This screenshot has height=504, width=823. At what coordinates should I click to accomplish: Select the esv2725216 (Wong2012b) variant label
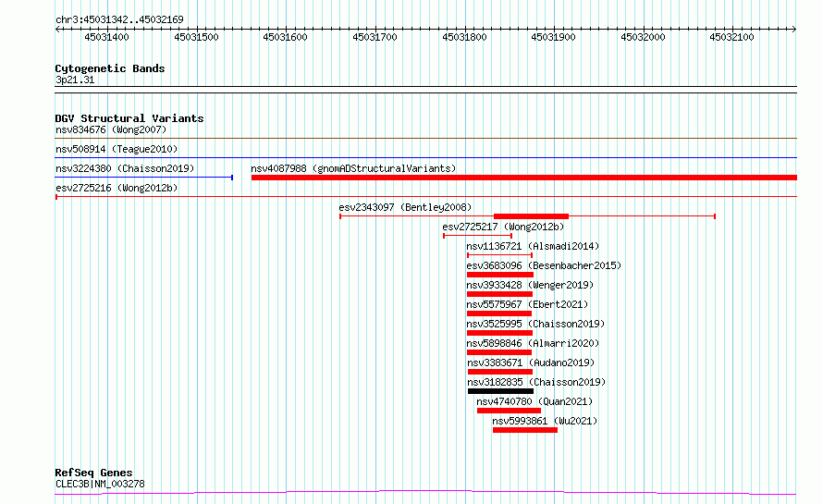(116, 189)
